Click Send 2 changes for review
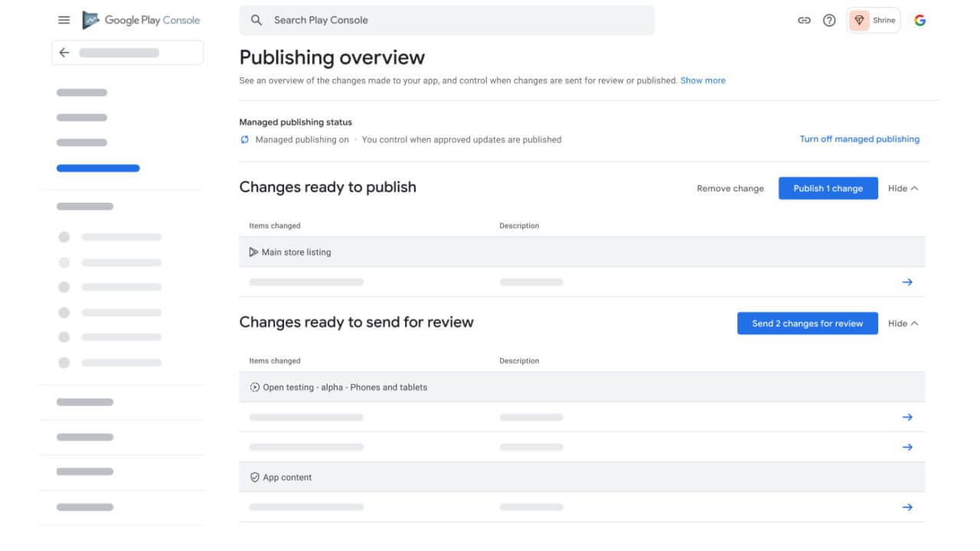Screen dimensions: 980x551 807,324
